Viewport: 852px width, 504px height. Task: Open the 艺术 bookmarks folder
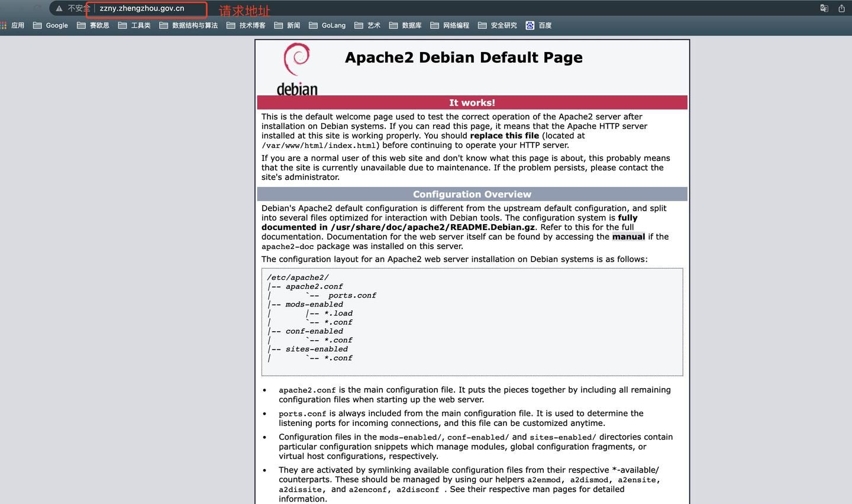pyautogui.click(x=367, y=25)
